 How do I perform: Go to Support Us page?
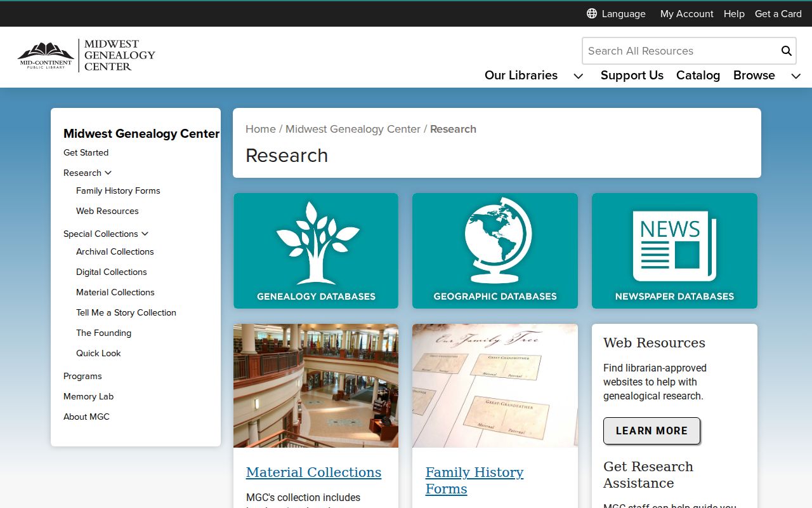coord(632,75)
